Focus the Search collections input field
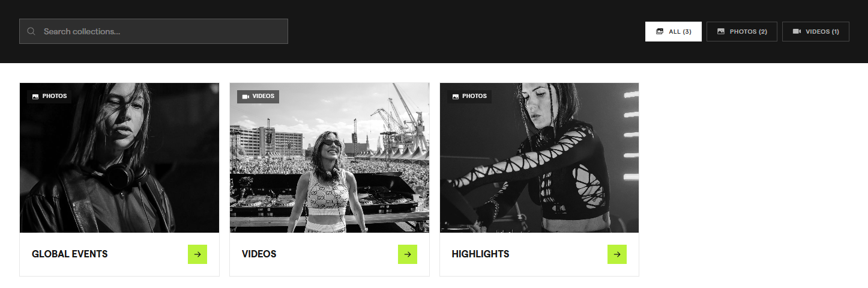Viewport: 868px width, 288px height. coord(154,31)
